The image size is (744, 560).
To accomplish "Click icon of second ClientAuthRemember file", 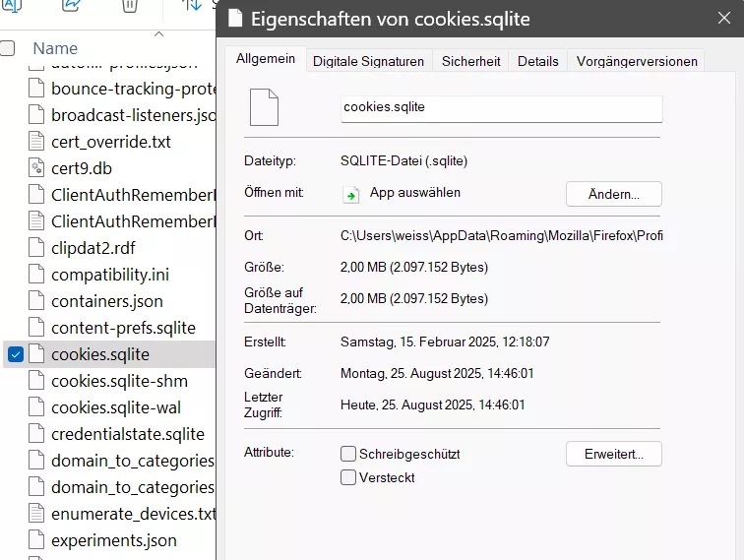I will point(36,221).
